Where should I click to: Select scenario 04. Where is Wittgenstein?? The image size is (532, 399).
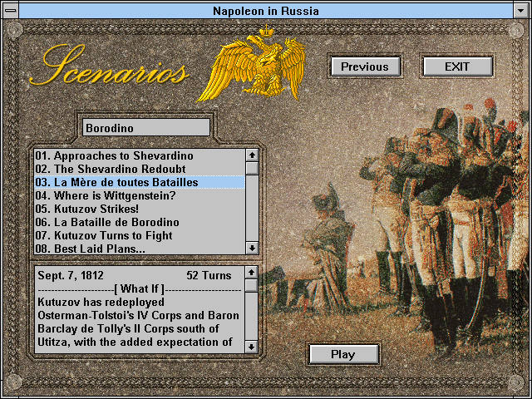(140, 195)
